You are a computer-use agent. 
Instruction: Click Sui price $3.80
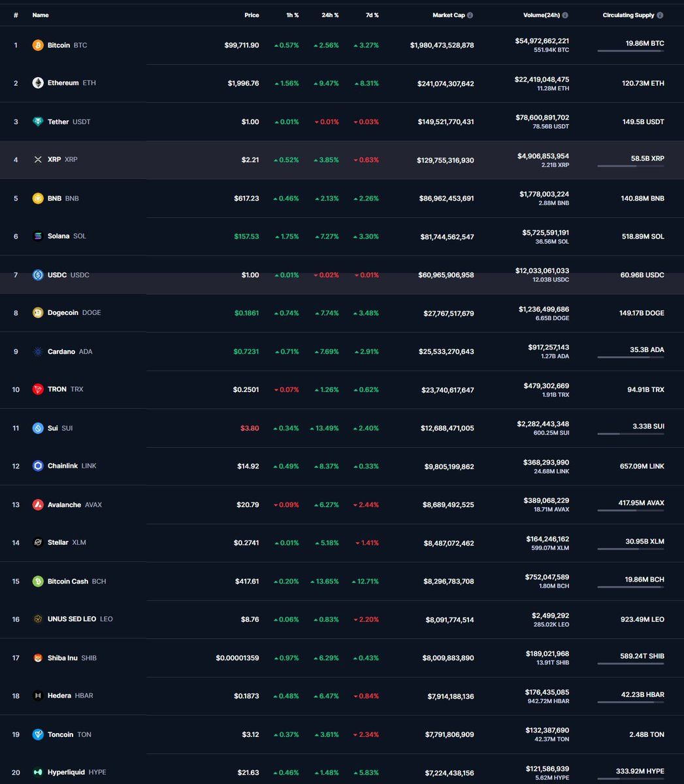point(250,428)
